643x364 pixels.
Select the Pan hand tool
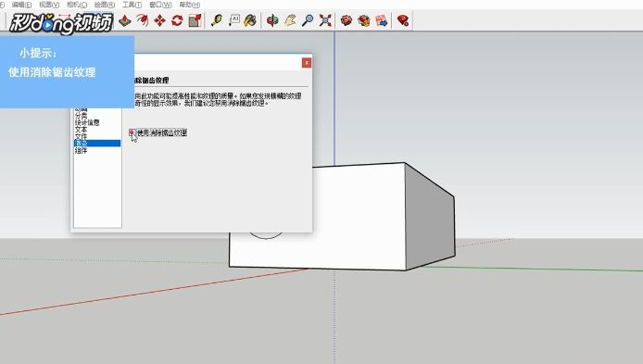tap(290, 20)
